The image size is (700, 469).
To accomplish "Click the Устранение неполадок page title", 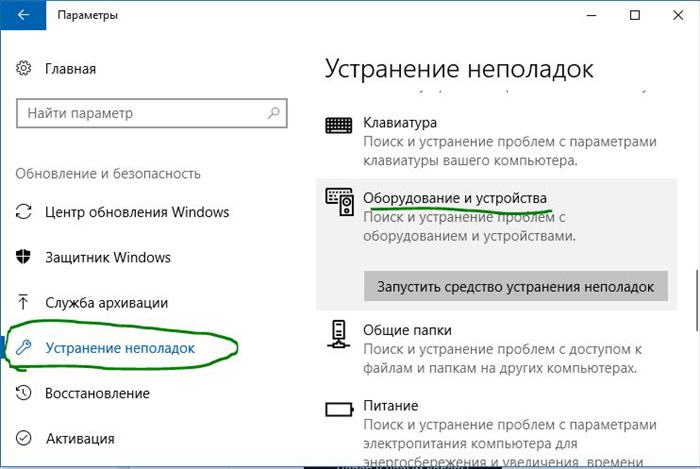I will coord(459,69).
